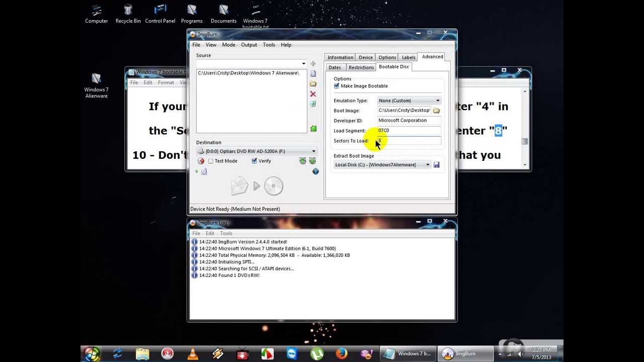
Task: Open Recycle Bin desktop icon
Action: click(x=128, y=14)
